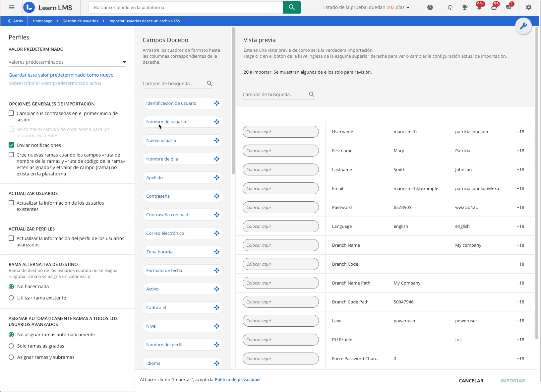This screenshot has height=392, width=541.
Task: Click the IMPORTAR button
Action: [x=513, y=381]
